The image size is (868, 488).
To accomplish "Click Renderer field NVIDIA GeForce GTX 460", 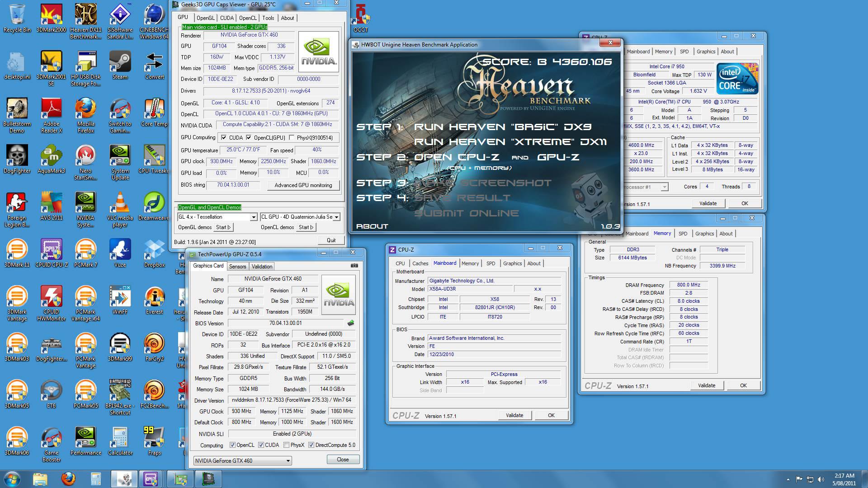I will (249, 35).
